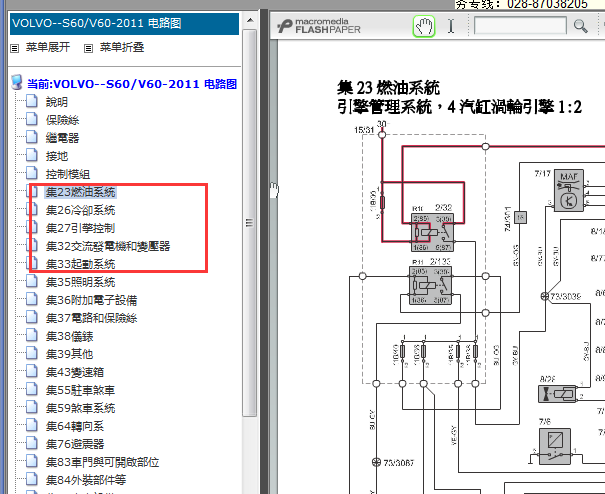Viewport: 605px width, 494px height.
Task: Click the page icon beside 集35照明系統
Action: (32, 281)
